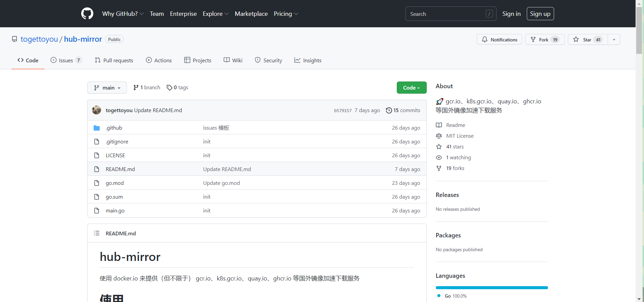Click the togettoyou avatar in the commit bar
This screenshot has width=644, height=302.
[x=97, y=110]
